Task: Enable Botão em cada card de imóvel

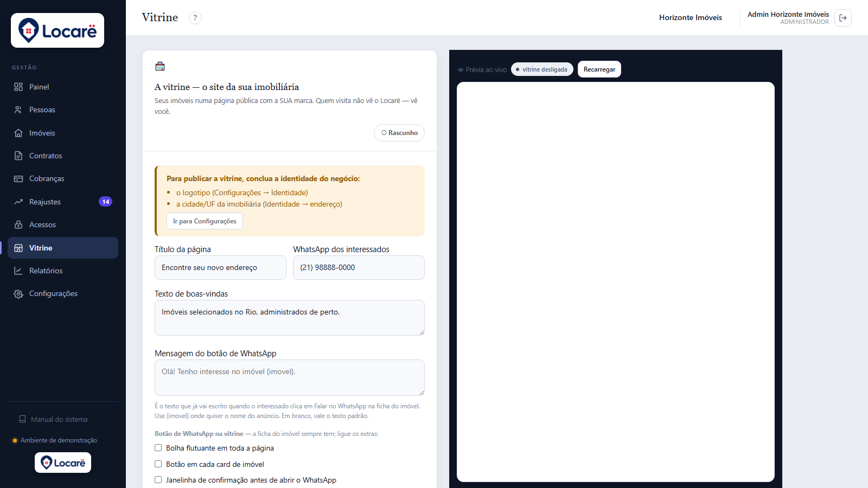Action: click(x=158, y=464)
